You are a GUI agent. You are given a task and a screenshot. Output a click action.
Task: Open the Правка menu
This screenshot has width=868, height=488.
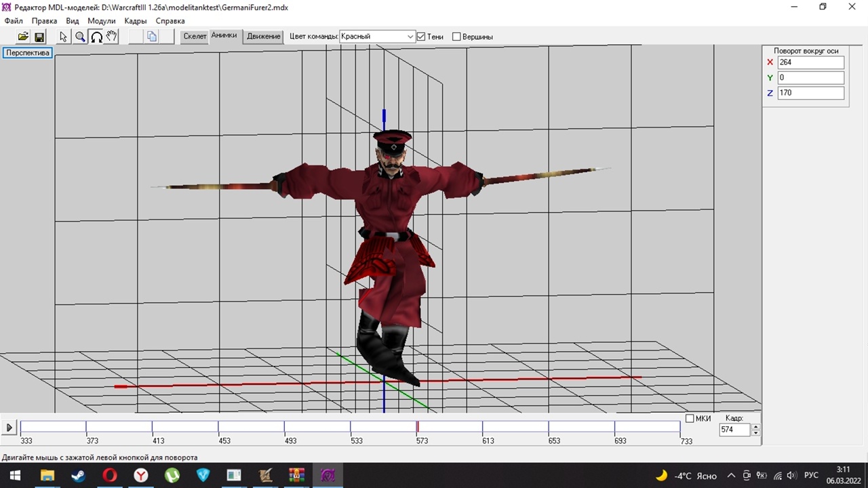tap(45, 21)
